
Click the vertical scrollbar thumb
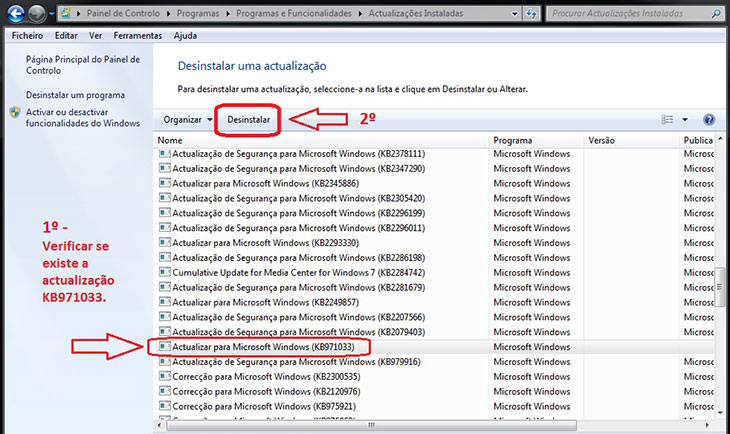720,287
